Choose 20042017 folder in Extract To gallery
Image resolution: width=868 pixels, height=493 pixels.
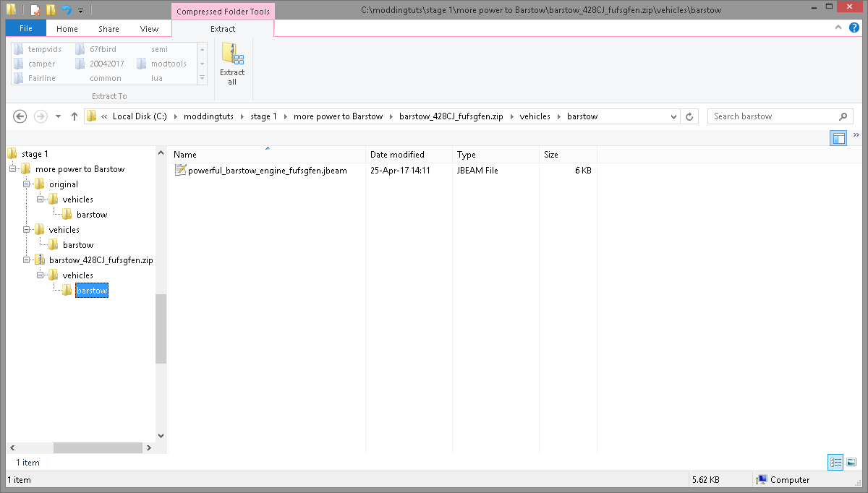[100, 64]
